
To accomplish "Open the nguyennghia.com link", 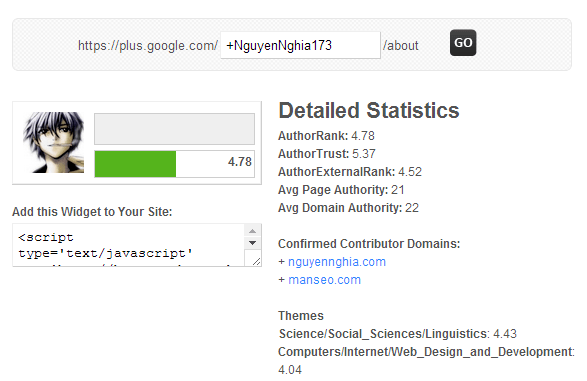I will coord(337,262).
